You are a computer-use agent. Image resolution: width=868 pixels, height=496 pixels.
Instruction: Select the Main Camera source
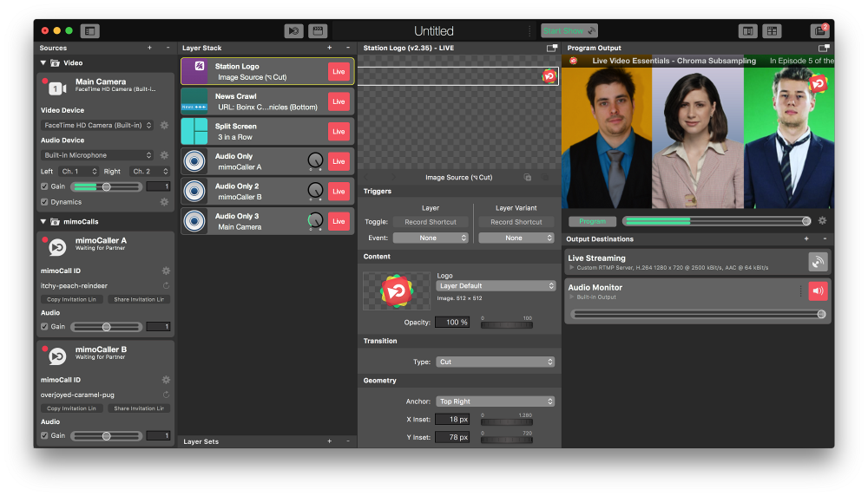105,86
